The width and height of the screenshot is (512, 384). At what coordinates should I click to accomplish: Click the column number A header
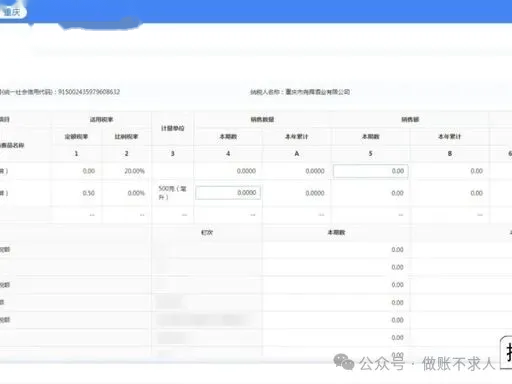tap(297, 154)
